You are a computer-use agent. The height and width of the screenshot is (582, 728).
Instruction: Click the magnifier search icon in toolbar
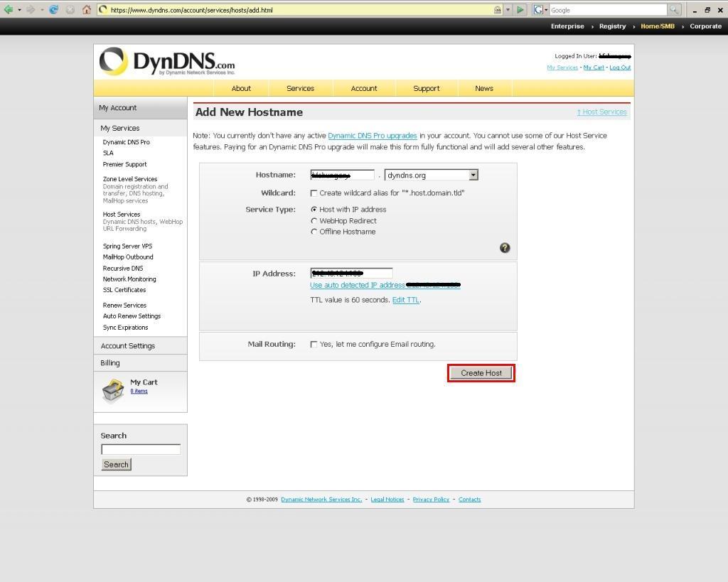pyautogui.click(x=674, y=9)
